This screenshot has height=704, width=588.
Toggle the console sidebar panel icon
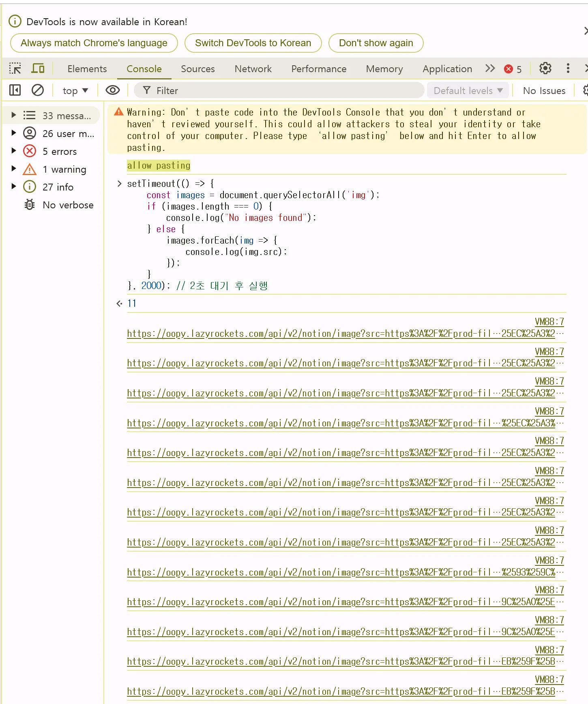[15, 90]
